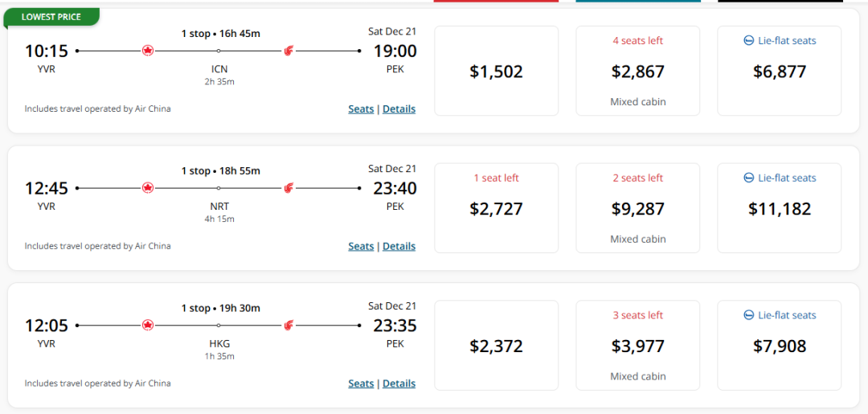This screenshot has width=868, height=414.
Task: Choose the $2,727 fare with 1 seat left
Action: point(497,208)
